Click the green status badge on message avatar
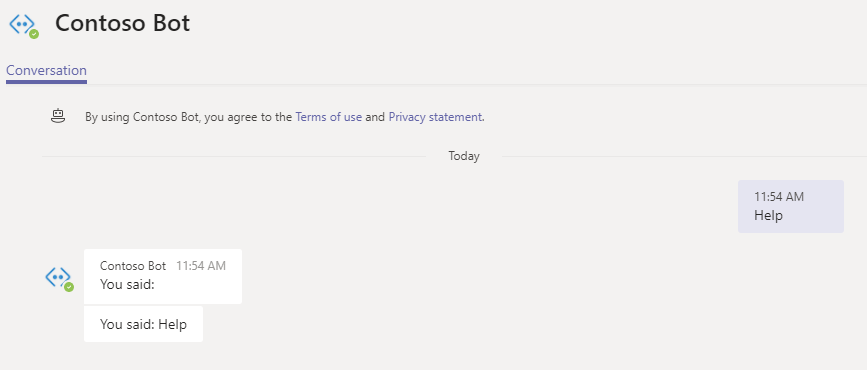The width and height of the screenshot is (867, 370). coord(69,286)
